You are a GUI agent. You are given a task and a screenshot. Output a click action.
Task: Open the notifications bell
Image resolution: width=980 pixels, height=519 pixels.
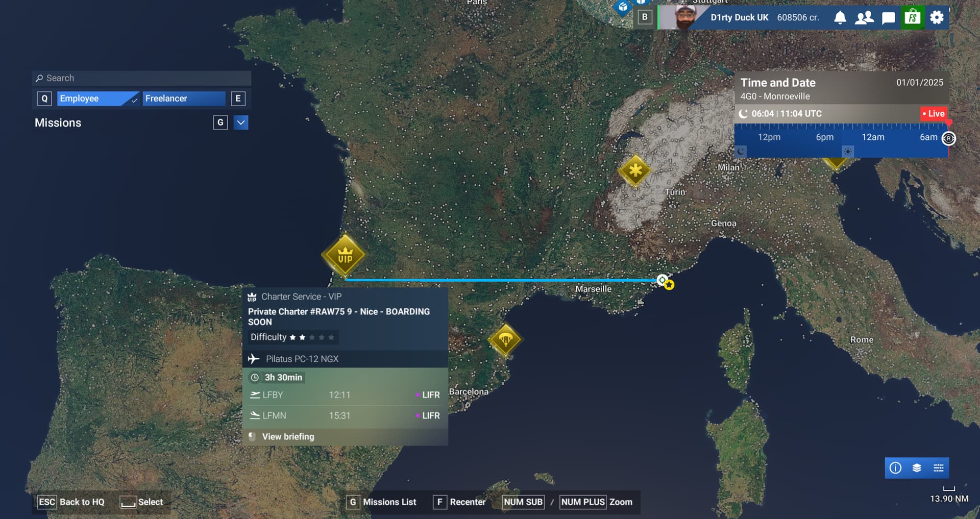tap(840, 18)
